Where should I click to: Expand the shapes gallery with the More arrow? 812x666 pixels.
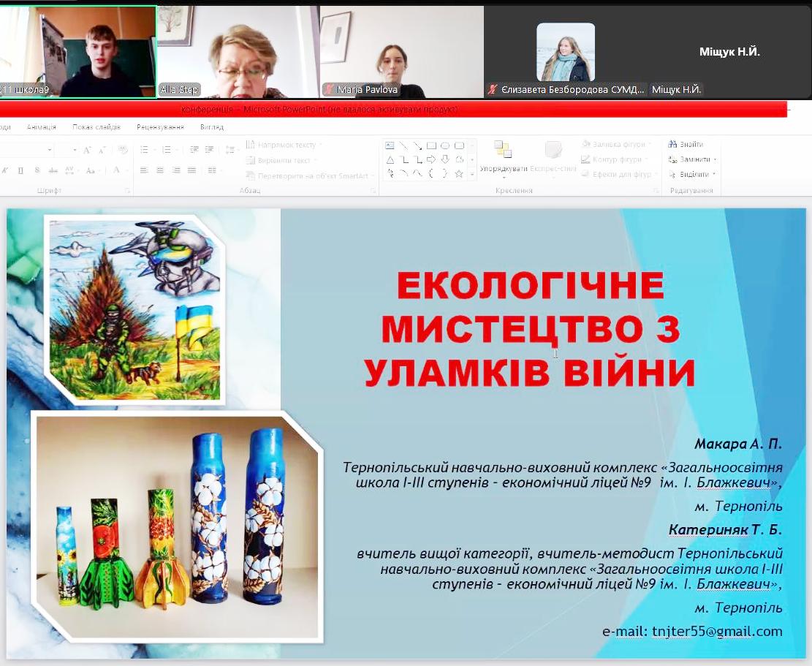coord(472,174)
